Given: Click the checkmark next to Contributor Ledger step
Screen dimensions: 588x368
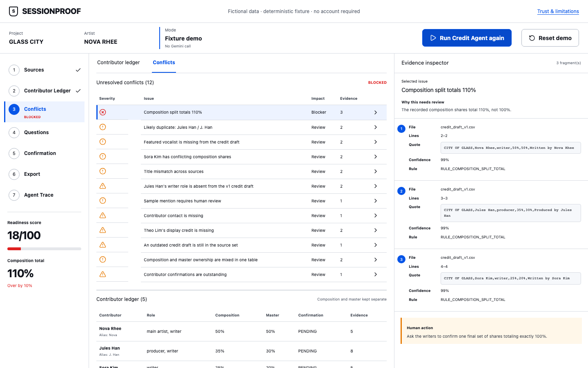Looking at the screenshot, I should click(x=78, y=91).
